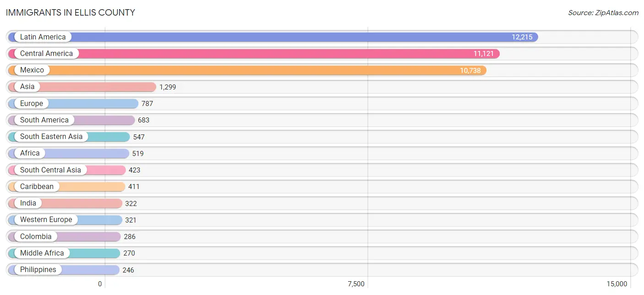Click the Middle Africa bar label

pyautogui.click(x=42, y=253)
